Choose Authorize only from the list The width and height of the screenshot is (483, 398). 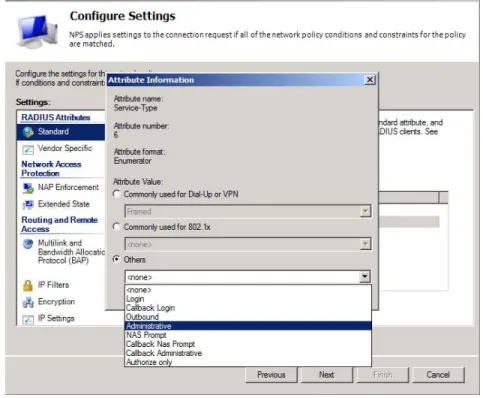point(248,362)
